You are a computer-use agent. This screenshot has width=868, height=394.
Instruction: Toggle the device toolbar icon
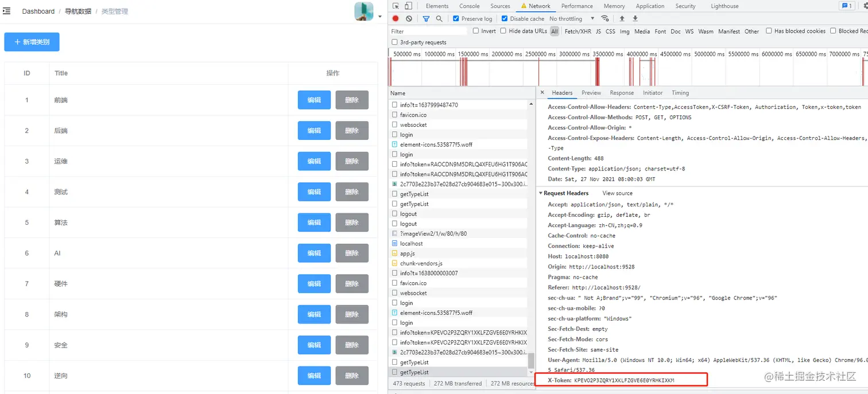(408, 6)
